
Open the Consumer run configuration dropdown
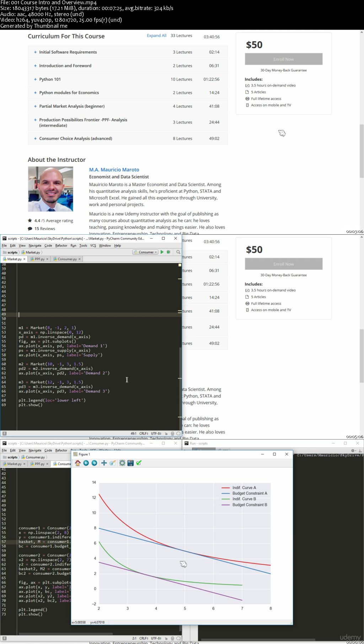(x=145, y=252)
